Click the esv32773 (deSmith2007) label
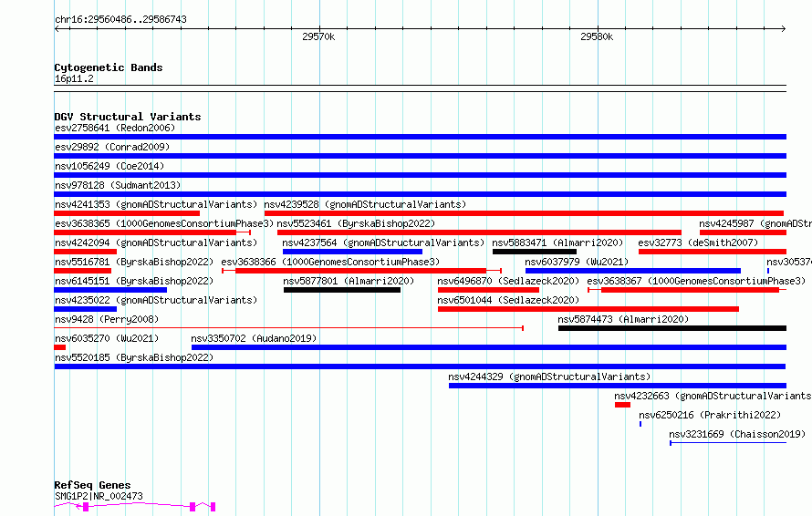This screenshot has width=812, height=516. (x=698, y=243)
